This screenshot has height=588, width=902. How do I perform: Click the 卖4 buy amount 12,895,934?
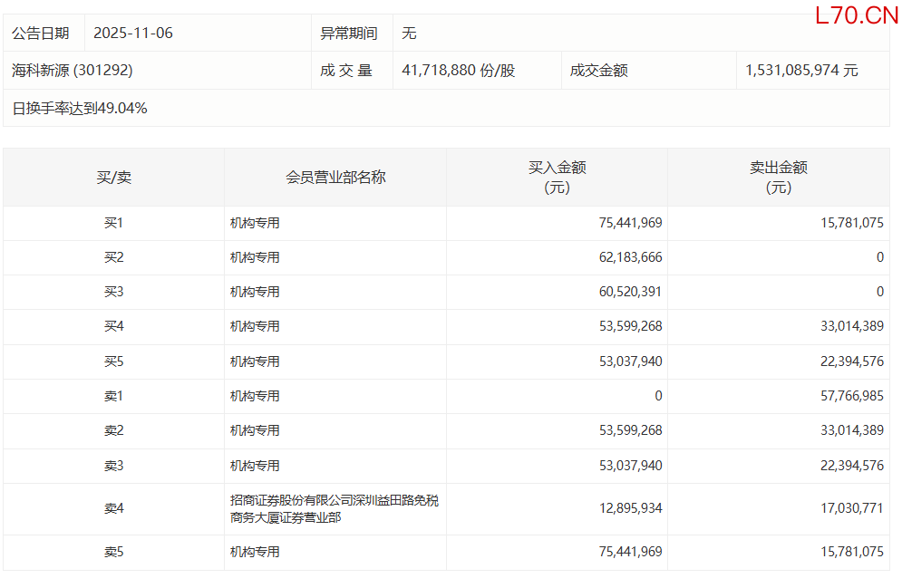[630, 508]
